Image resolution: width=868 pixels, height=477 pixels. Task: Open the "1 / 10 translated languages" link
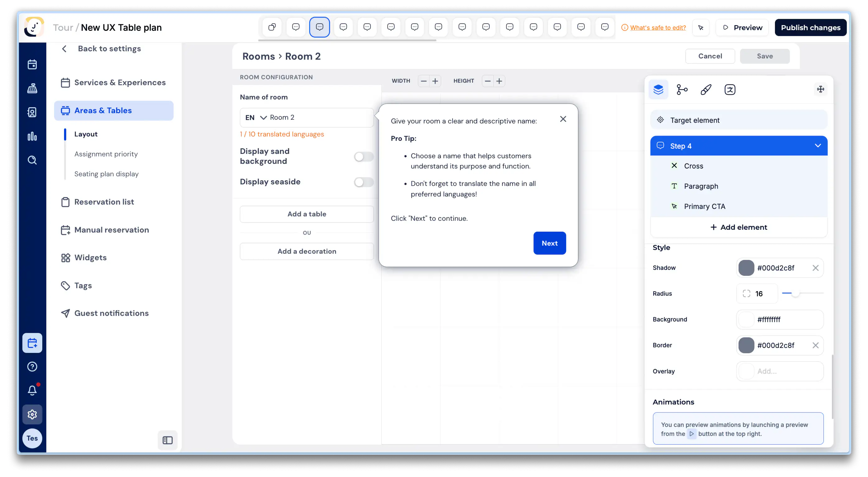(282, 134)
